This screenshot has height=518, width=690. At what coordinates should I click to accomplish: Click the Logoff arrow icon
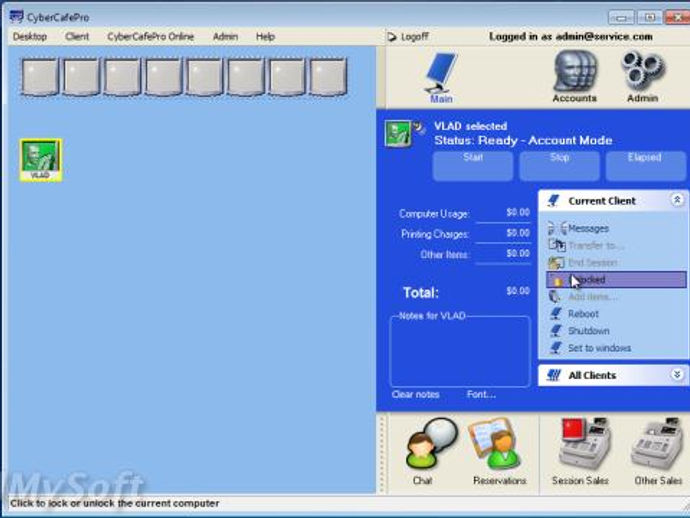[391, 37]
